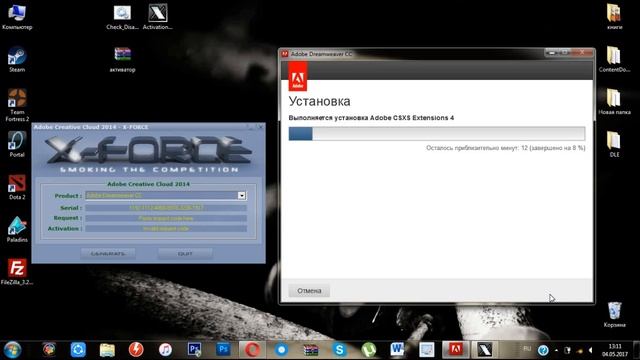Cancel the installation with Отмена button
The image size is (640, 360).
(x=309, y=291)
